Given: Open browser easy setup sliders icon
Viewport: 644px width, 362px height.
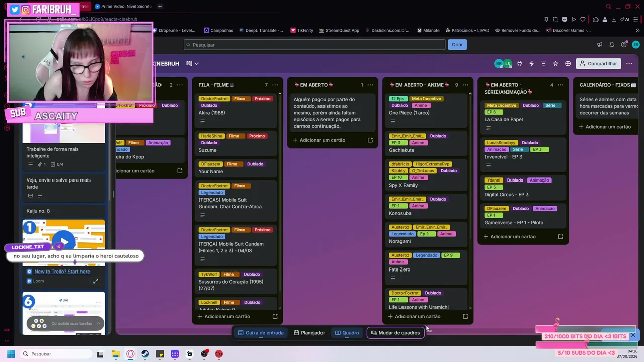Looking at the screenshot, I should (636, 20).
